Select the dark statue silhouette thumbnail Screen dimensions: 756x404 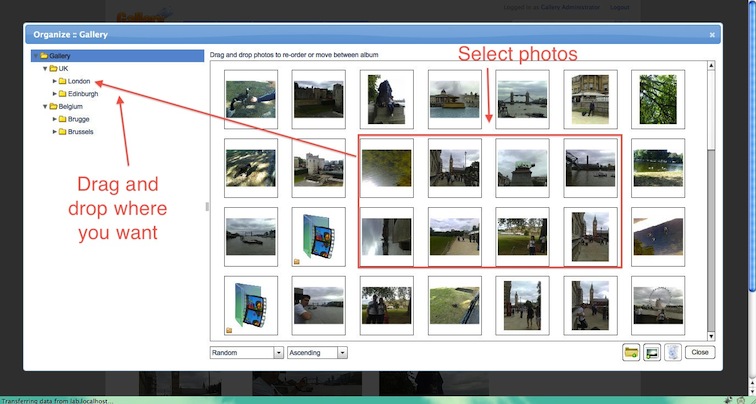(x=387, y=99)
